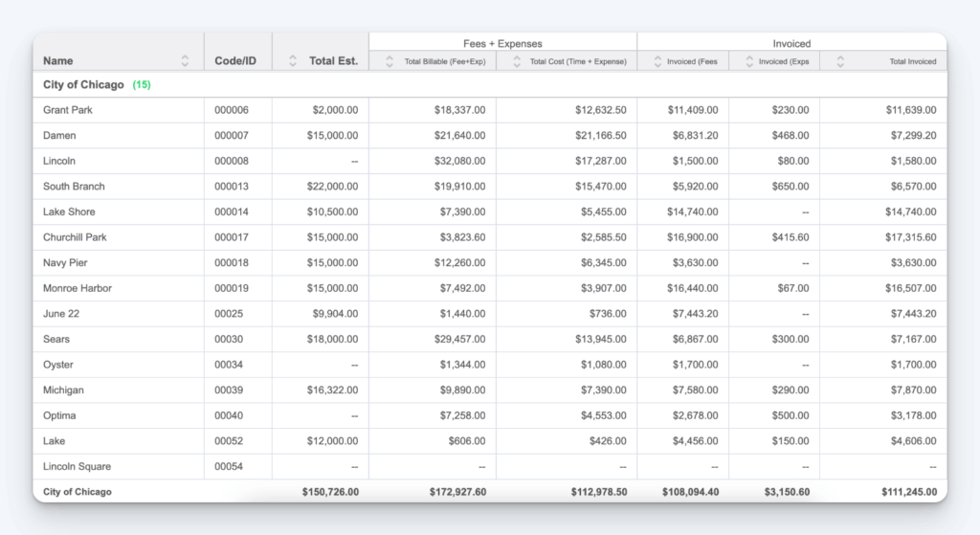The image size is (980, 535).
Task: Click the sort arrows beside Total Est.
Action: coord(293,60)
